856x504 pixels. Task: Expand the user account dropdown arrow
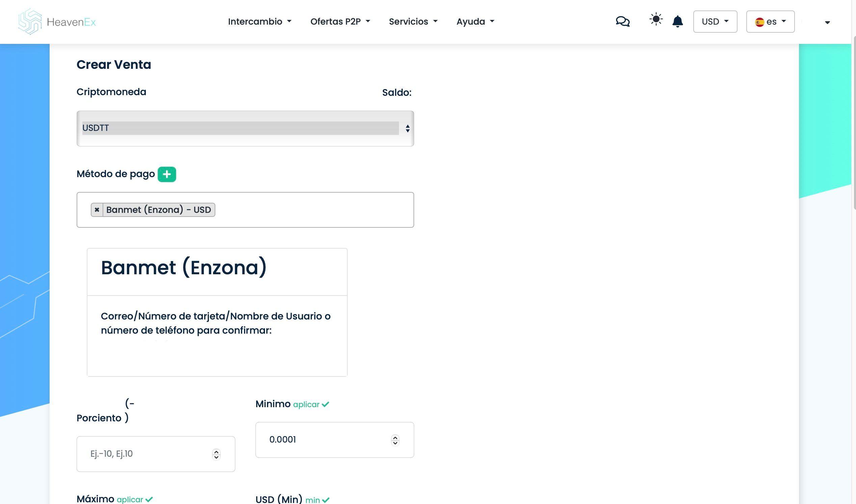[x=827, y=22]
